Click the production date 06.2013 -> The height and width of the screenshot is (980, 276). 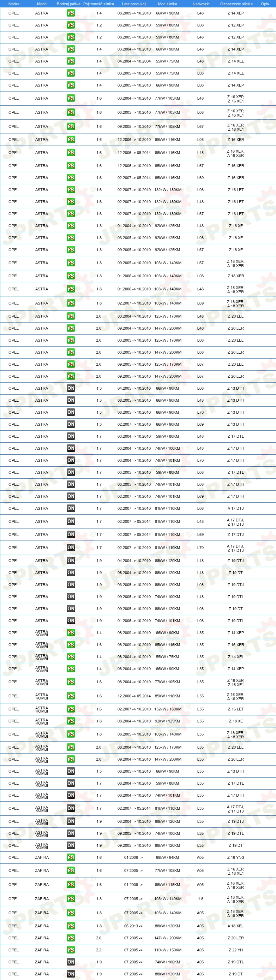tap(133, 926)
